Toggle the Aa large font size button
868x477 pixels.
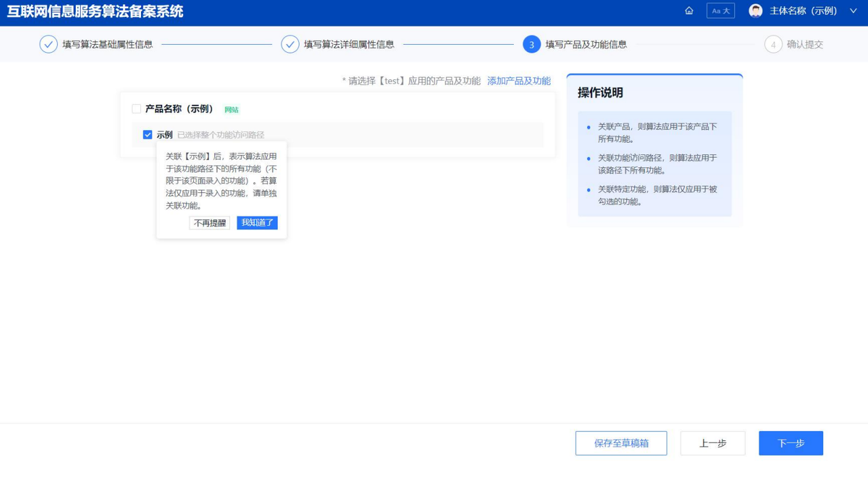720,11
